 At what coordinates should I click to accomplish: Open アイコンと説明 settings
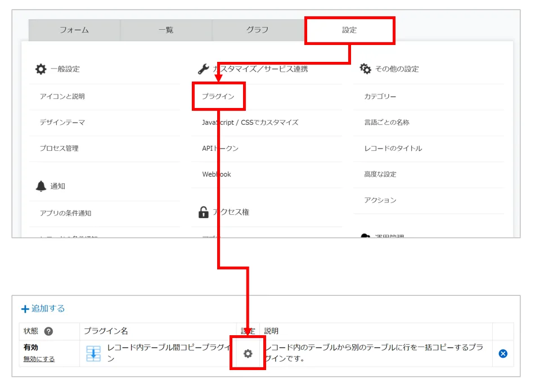[62, 97]
